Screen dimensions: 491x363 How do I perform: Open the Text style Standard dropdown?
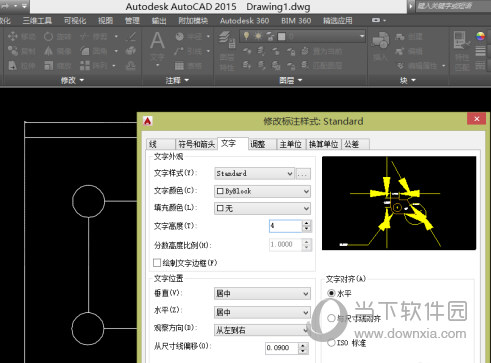click(x=254, y=173)
